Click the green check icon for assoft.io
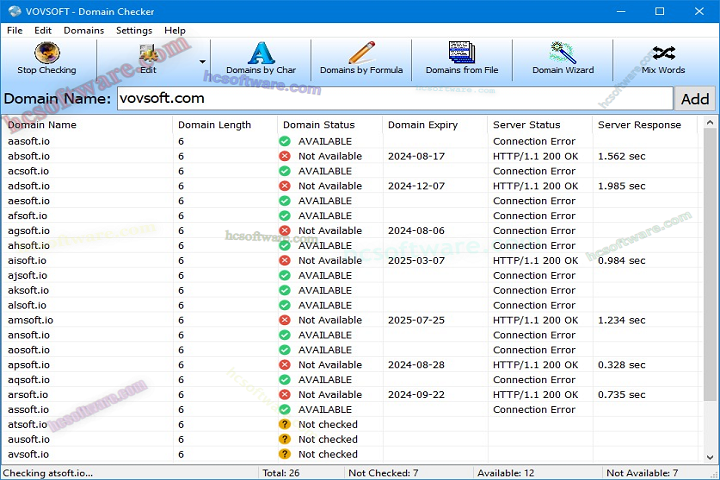Screen dimensions: 720x480 pyautogui.click(x=285, y=409)
